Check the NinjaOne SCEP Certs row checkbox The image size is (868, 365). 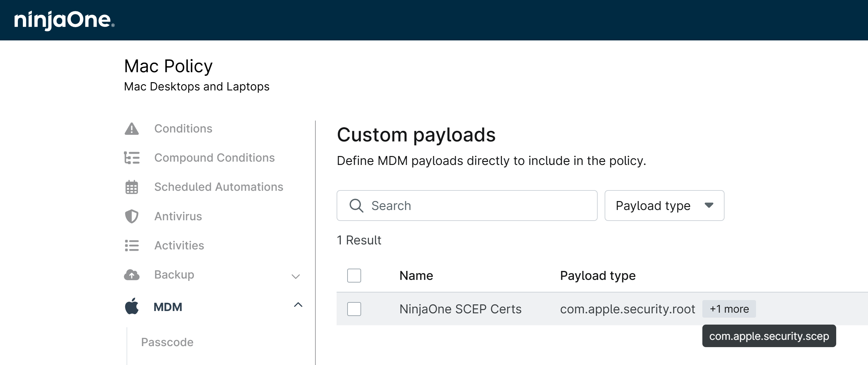354,309
